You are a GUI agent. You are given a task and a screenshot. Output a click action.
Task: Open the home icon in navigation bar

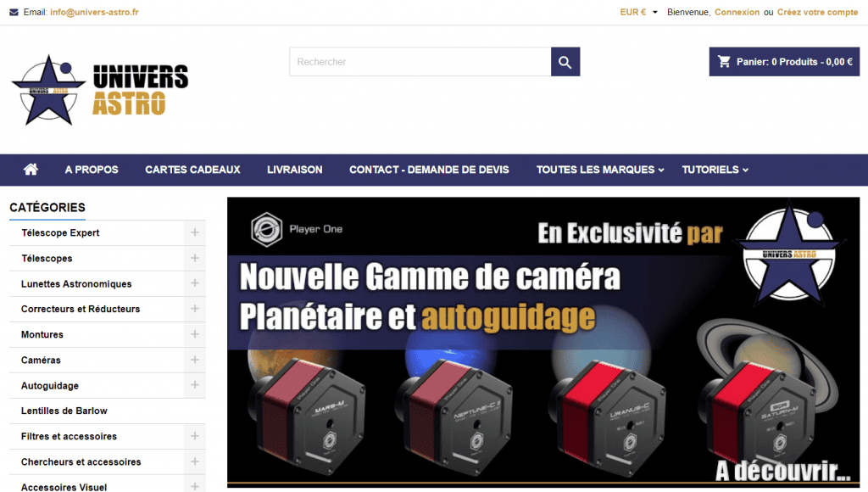tap(31, 170)
